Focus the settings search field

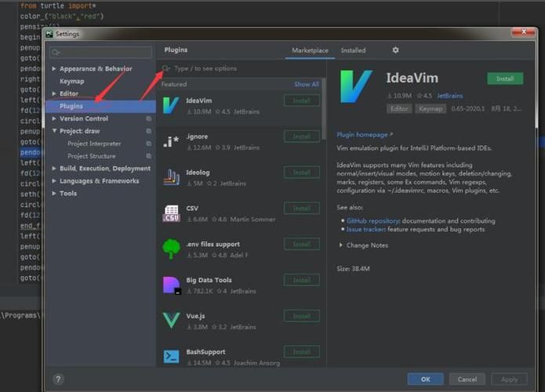click(x=101, y=53)
